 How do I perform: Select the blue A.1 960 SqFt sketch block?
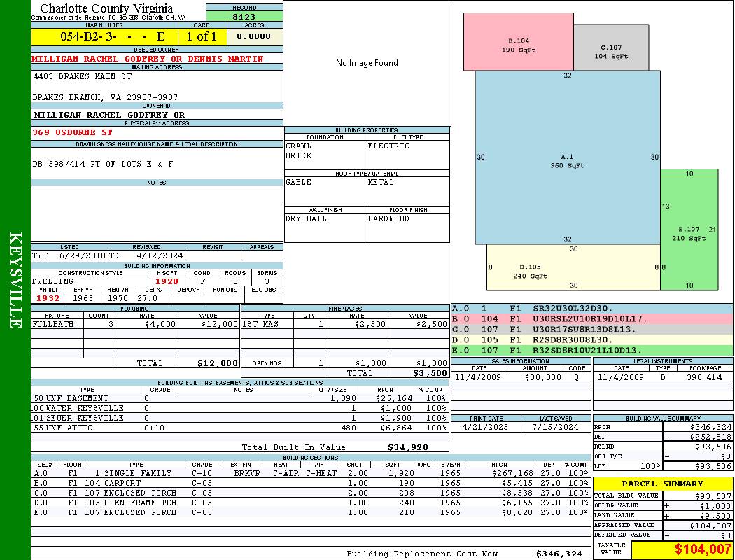point(568,157)
